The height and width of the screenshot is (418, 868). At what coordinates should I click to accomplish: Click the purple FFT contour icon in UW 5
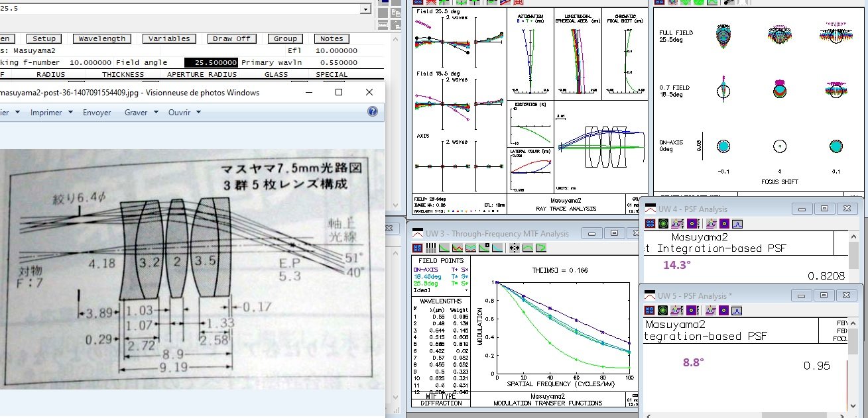coord(694,309)
